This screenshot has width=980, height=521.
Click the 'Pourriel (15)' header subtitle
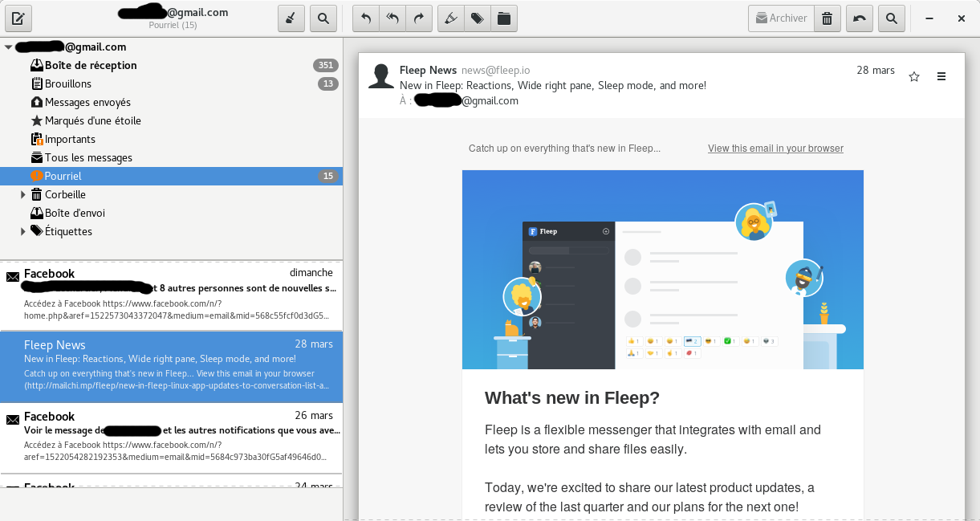[173, 25]
